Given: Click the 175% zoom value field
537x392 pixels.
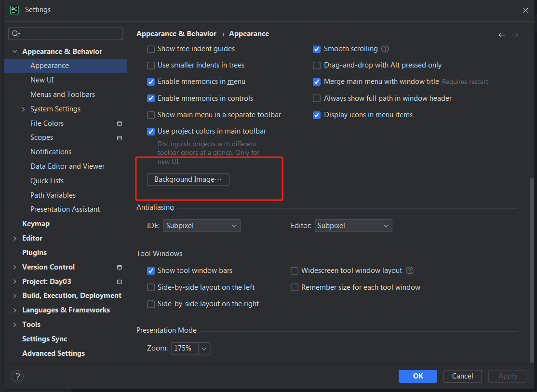Looking at the screenshot, I should (x=185, y=349).
